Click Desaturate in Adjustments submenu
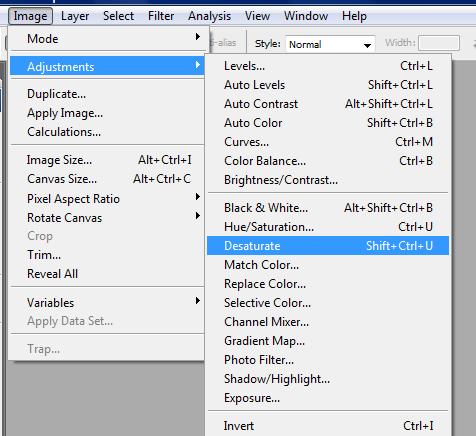The width and height of the screenshot is (476, 436). pos(328,246)
